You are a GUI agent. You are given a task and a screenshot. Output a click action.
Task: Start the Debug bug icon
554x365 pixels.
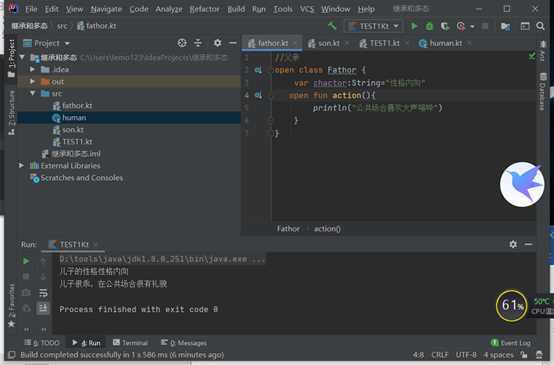tap(429, 26)
